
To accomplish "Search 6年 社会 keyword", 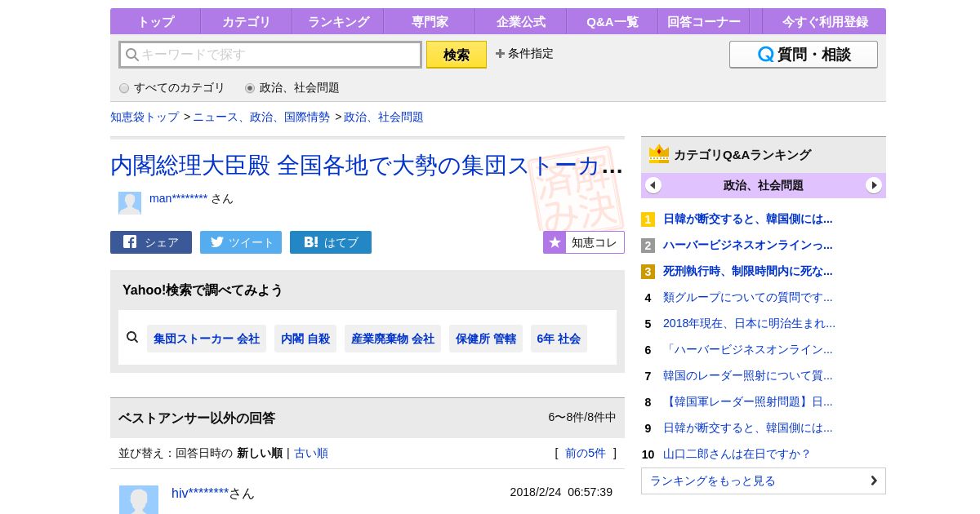I will (559, 339).
